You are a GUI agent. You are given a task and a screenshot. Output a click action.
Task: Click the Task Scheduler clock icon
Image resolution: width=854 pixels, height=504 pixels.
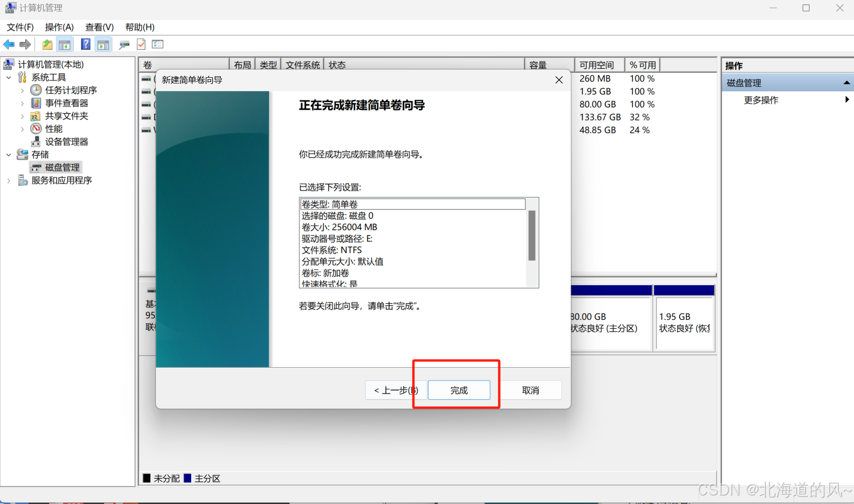tap(36, 90)
